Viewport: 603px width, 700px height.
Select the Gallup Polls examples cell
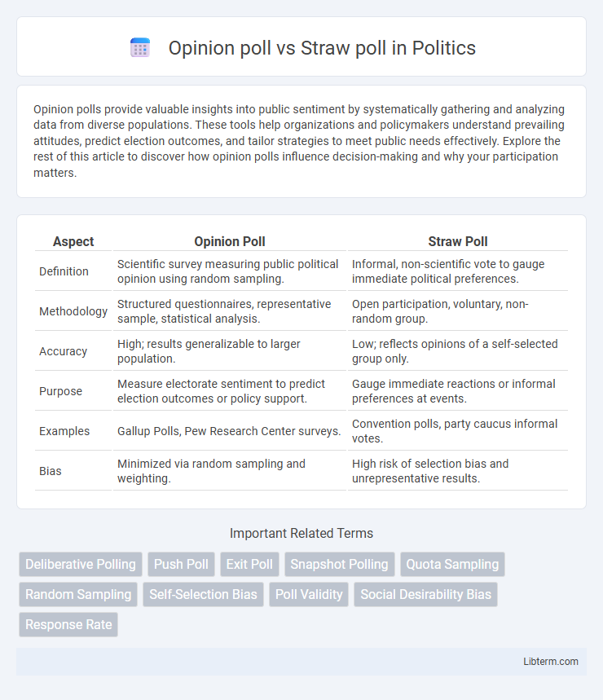[230, 431]
